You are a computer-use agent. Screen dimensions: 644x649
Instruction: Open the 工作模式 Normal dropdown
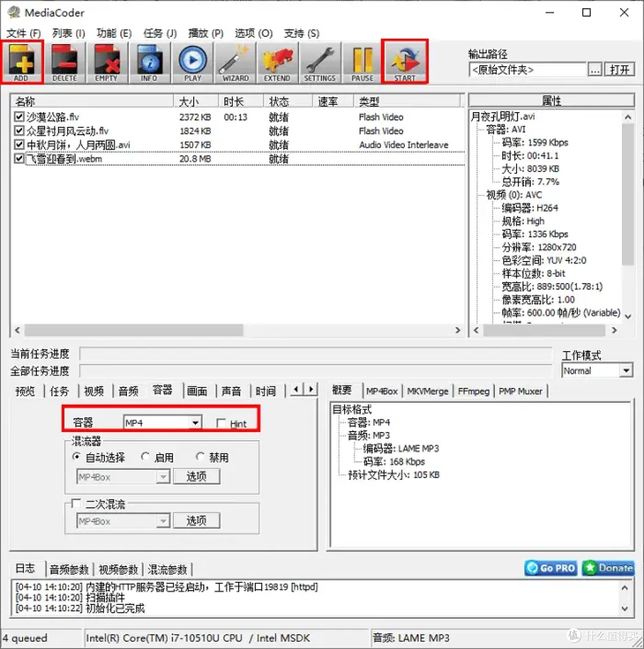click(x=597, y=371)
